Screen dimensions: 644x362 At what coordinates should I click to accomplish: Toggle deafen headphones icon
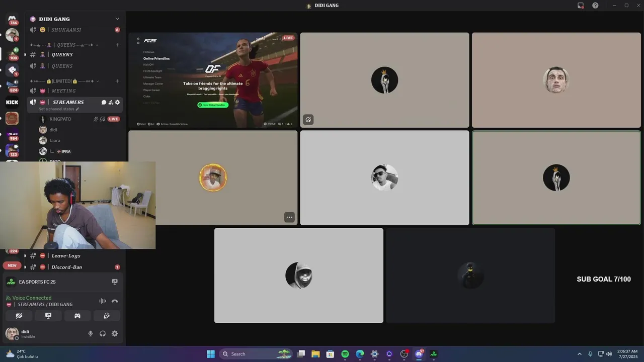pos(103,333)
